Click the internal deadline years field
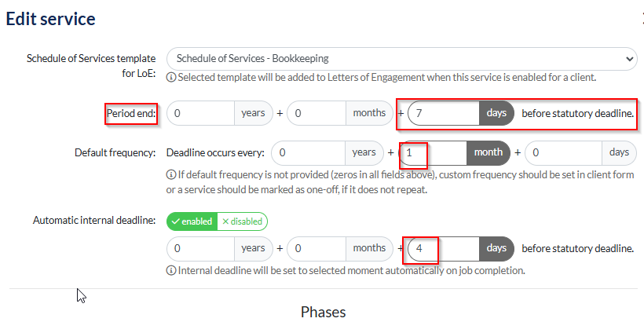The width and height of the screenshot is (644, 322). pos(201,248)
